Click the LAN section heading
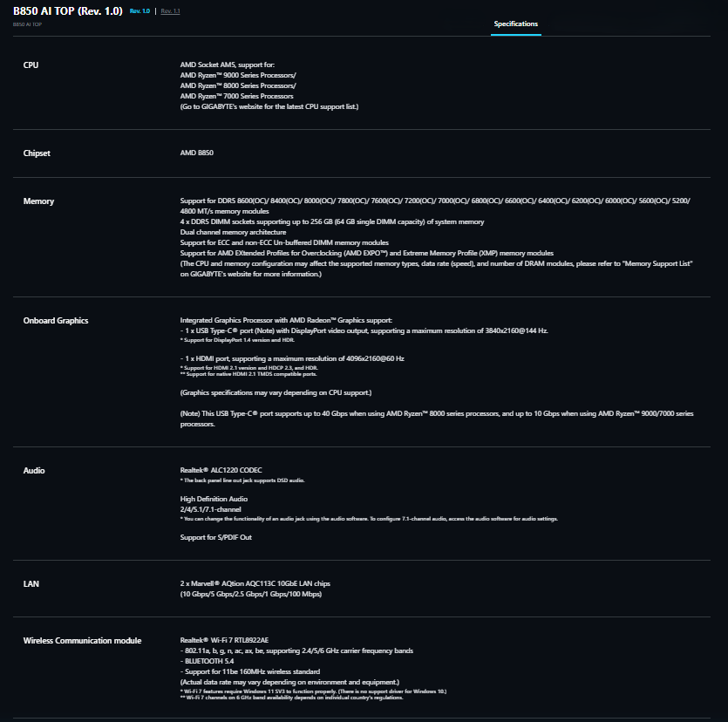728x722 pixels. pyautogui.click(x=31, y=583)
